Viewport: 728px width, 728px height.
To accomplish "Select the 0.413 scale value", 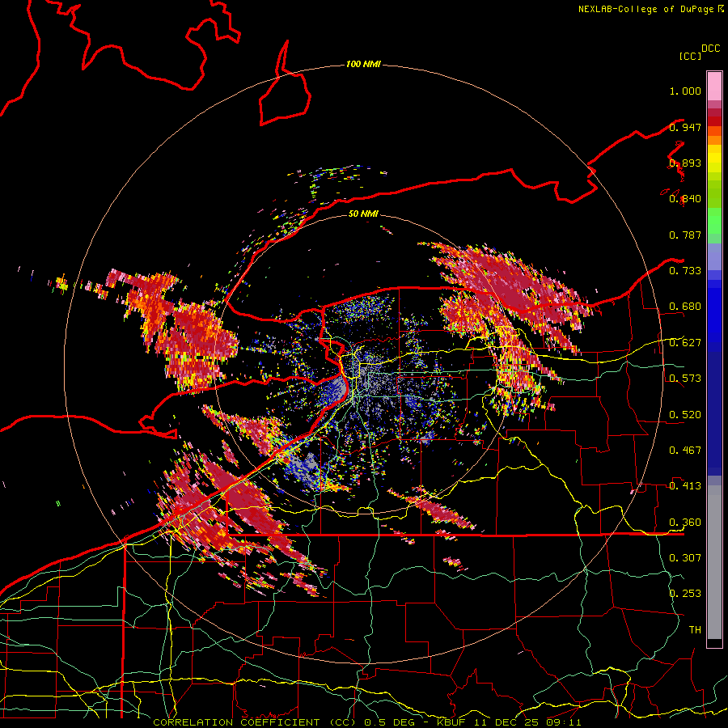I will pos(685,485).
